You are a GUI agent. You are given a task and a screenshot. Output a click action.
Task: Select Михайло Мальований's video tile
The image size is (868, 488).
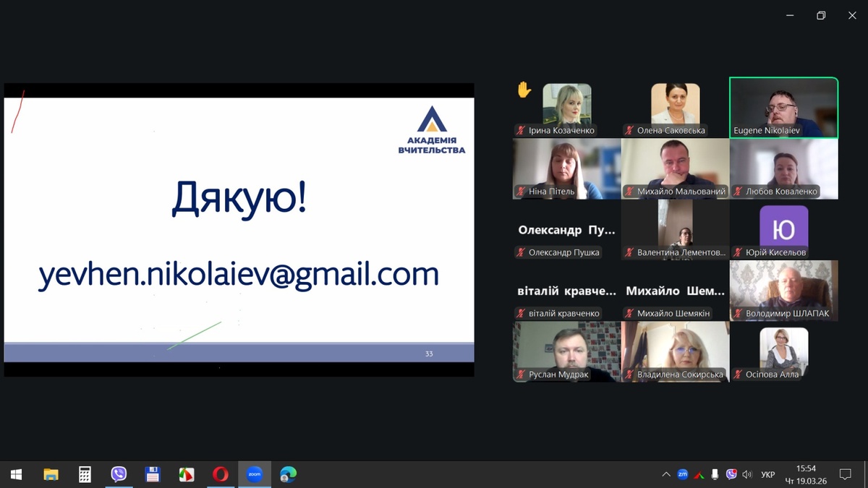[675, 168]
